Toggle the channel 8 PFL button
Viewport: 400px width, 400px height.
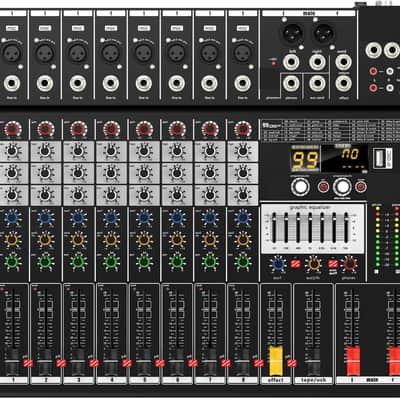[x=259, y=363]
